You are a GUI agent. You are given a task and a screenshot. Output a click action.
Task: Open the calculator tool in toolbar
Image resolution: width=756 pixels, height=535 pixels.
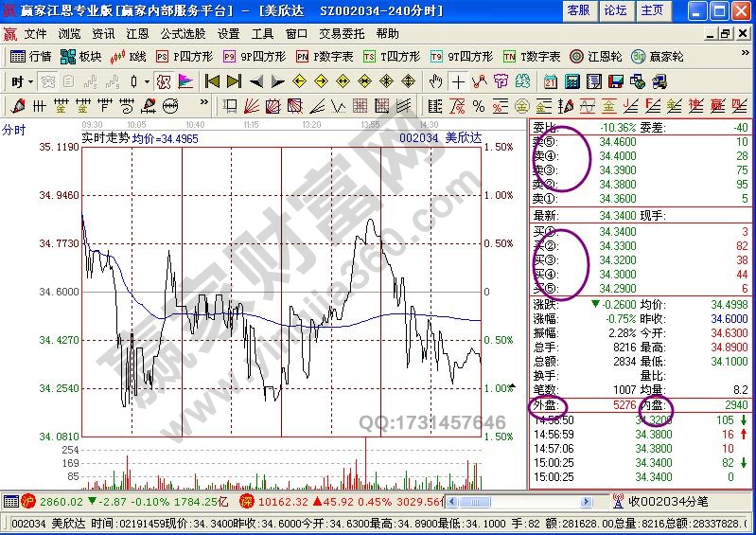(571, 81)
